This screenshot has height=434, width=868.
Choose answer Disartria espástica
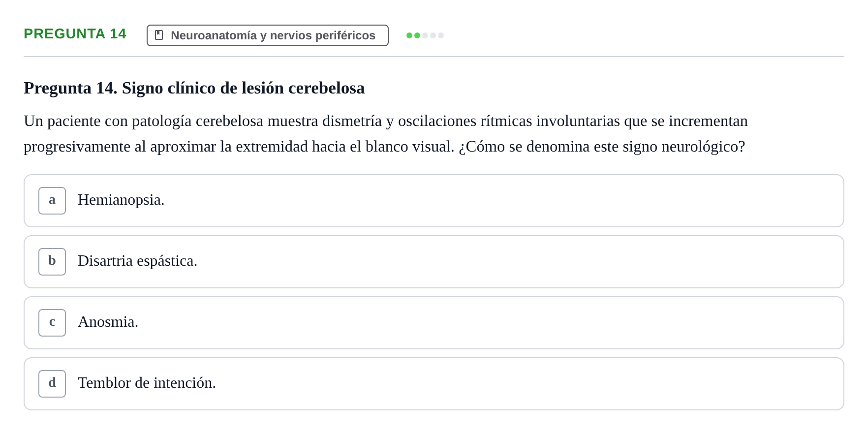tap(434, 262)
